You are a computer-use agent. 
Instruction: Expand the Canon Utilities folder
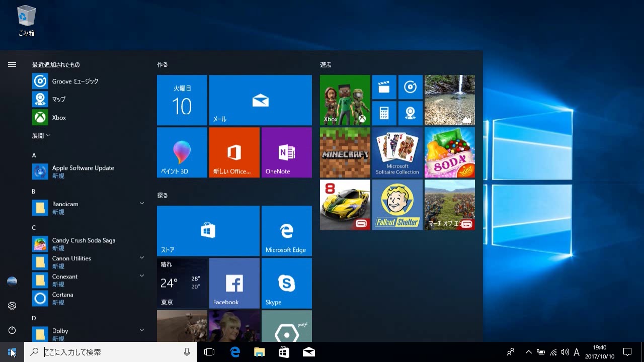[142, 257]
